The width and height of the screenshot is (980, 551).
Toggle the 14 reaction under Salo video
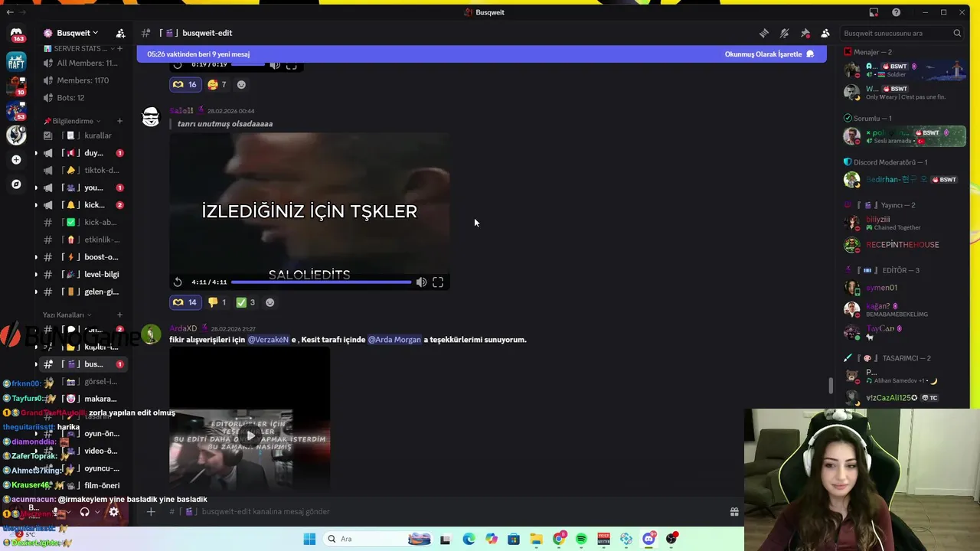pyautogui.click(x=185, y=302)
